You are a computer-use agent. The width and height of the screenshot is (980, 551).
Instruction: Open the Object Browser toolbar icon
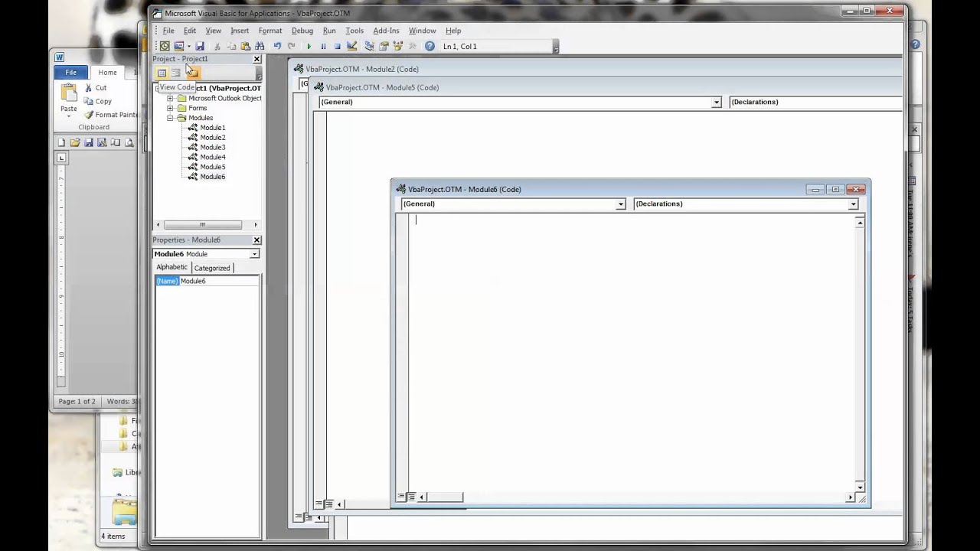tap(397, 46)
